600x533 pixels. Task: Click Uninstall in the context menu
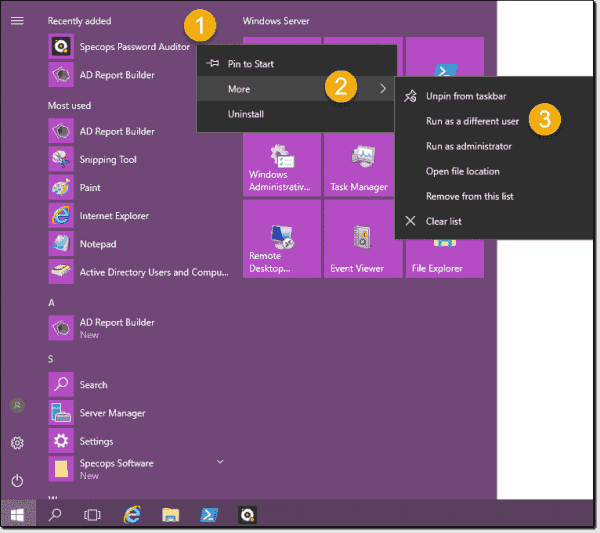[246, 114]
